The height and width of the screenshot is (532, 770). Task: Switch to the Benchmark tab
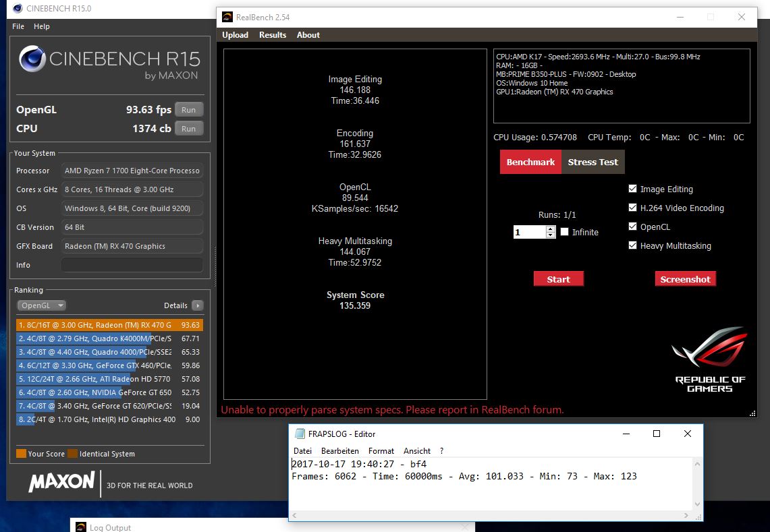click(x=531, y=162)
